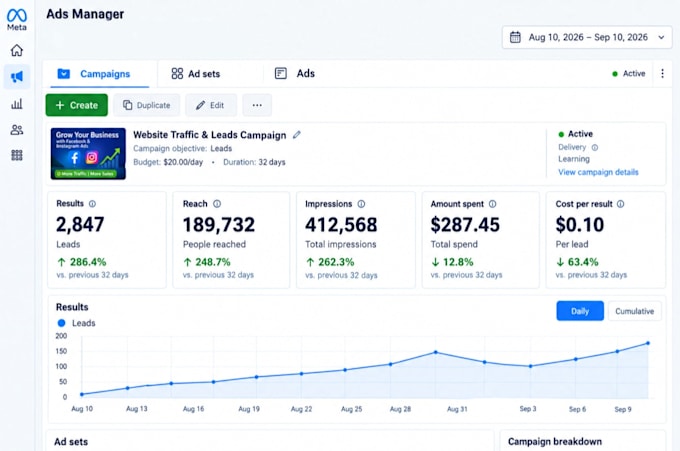Image resolution: width=680 pixels, height=451 pixels.
Task: Open the bar chart reporting sidebar icon
Action: pyautogui.click(x=17, y=104)
